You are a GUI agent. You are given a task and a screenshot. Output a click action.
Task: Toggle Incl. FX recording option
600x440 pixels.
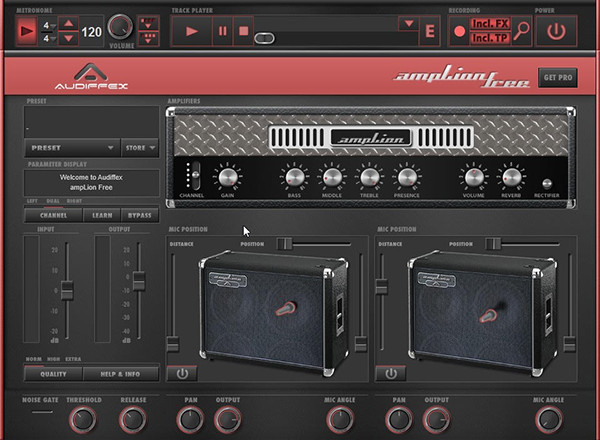490,24
